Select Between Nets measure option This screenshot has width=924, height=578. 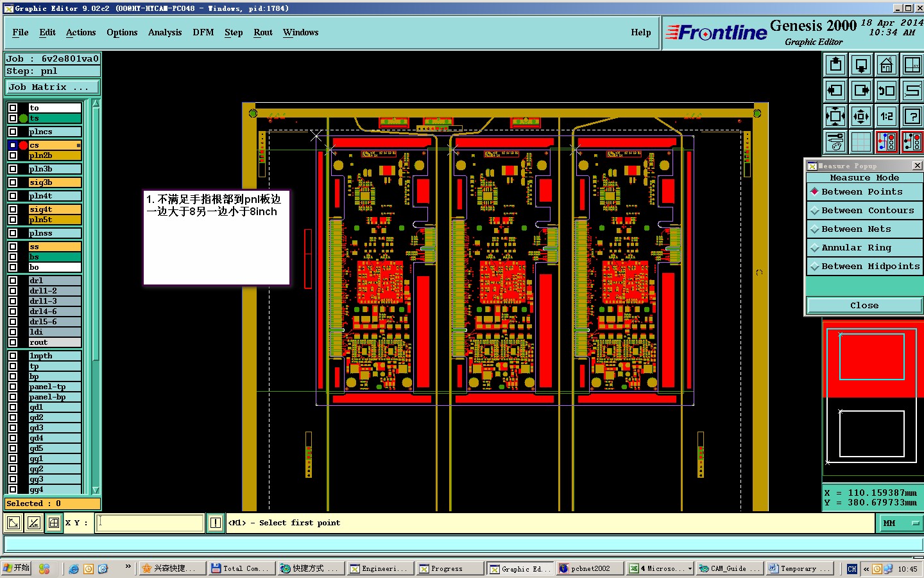click(x=864, y=229)
